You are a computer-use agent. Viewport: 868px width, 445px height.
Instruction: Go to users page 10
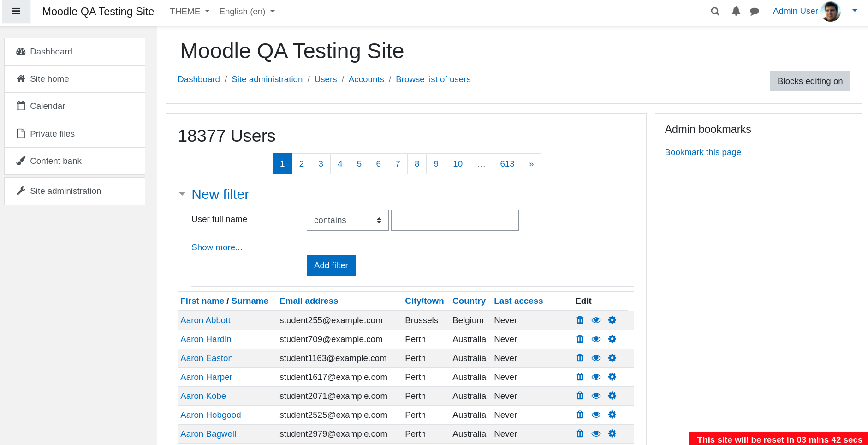click(458, 164)
